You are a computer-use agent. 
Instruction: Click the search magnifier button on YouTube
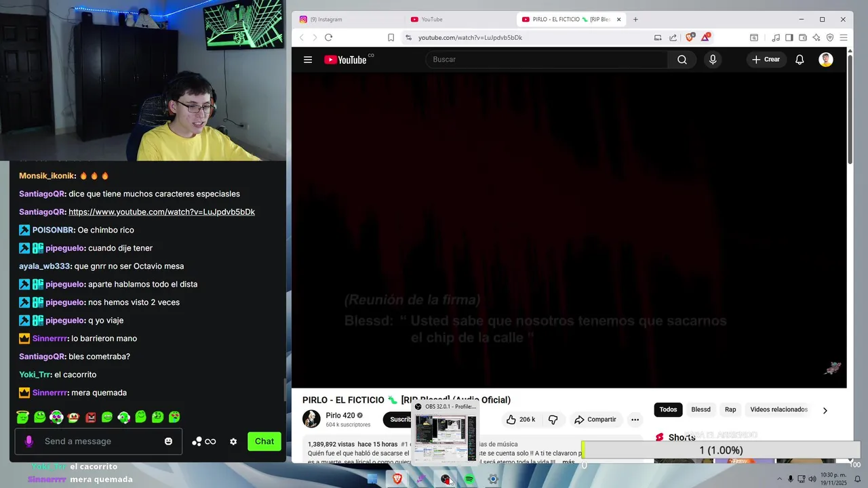682,60
